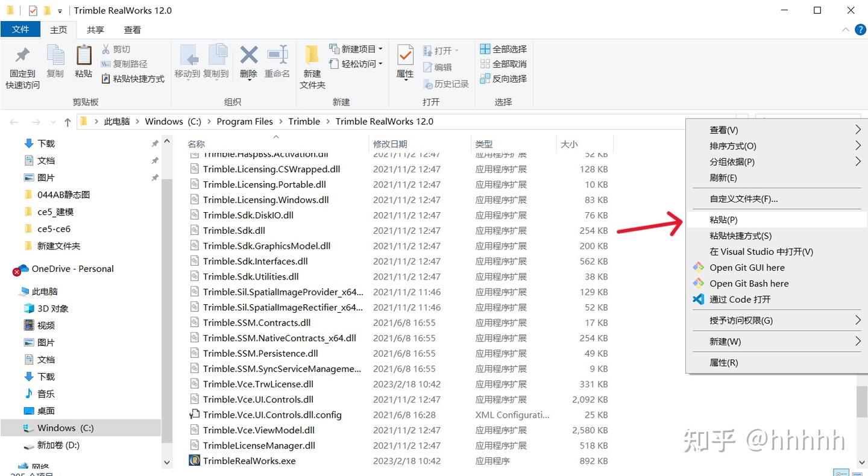Click Windows (C:) in the address breadcrumb

pos(173,122)
